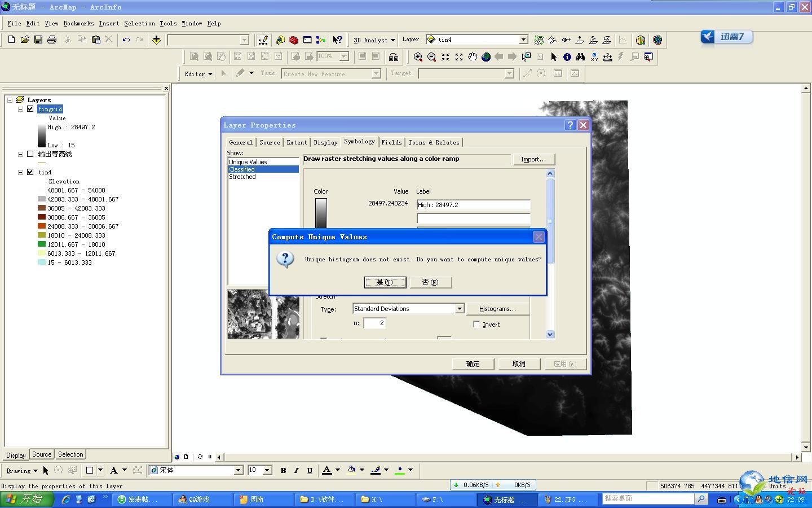The height and width of the screenshot is (508, 812).
Task: Open the font size dropdown
Action: coord(267,470)
